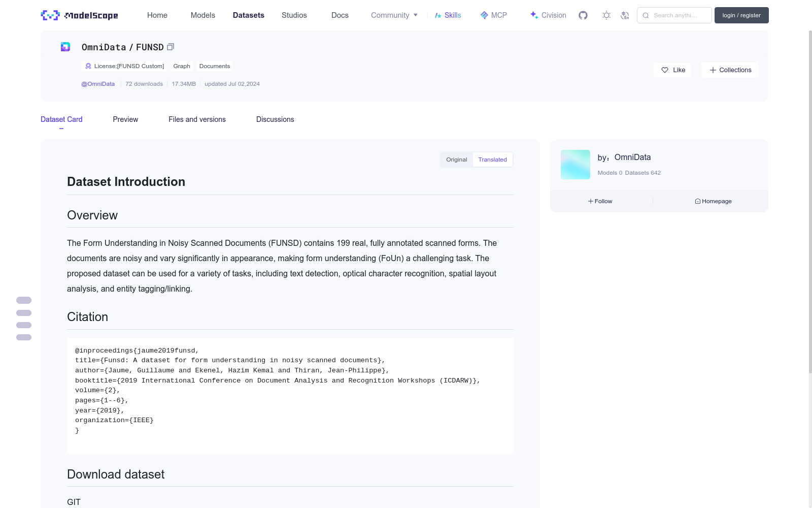Click the plus icon beside Follow

pyautogui.click(x=591, y=201)
